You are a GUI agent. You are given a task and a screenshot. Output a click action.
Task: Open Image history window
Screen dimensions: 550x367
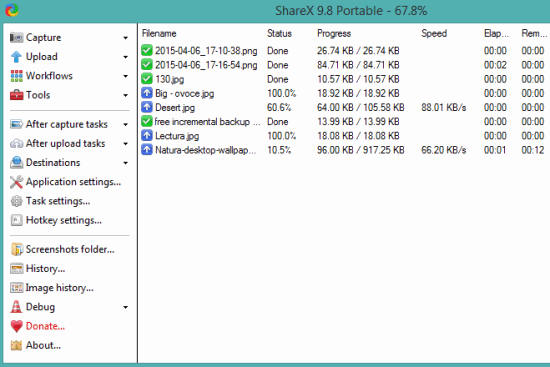(x=60, y=288)
